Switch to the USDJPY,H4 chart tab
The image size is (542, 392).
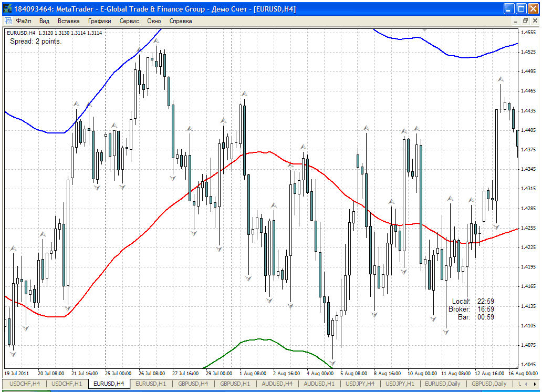point(360,384)
